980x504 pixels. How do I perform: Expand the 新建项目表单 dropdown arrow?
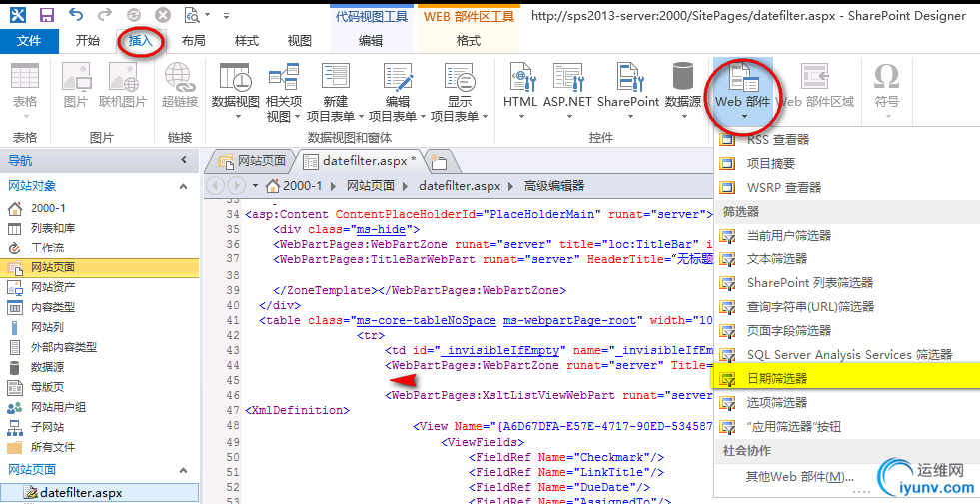[361, 117]
